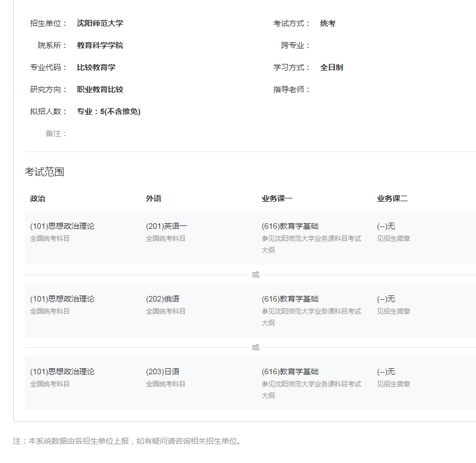Click the 考试范围 section heading
Screen dimensions: 476x463
point(44,172)
